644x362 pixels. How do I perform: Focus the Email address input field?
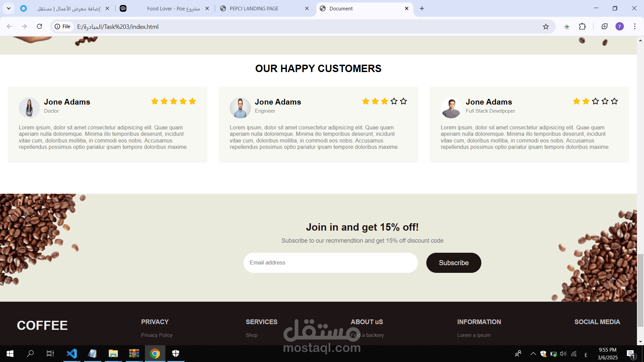(x=330, y=263)
